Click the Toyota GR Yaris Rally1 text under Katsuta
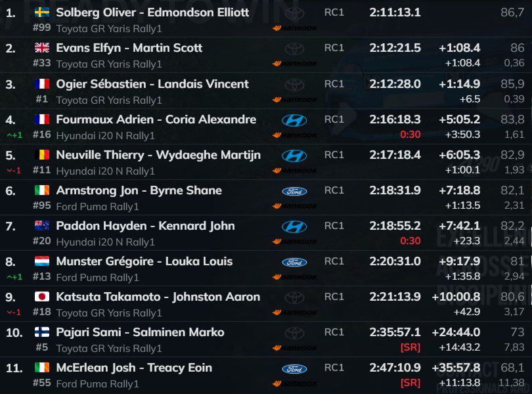Screen dimensions: 532x394 (x=109, y=313)
